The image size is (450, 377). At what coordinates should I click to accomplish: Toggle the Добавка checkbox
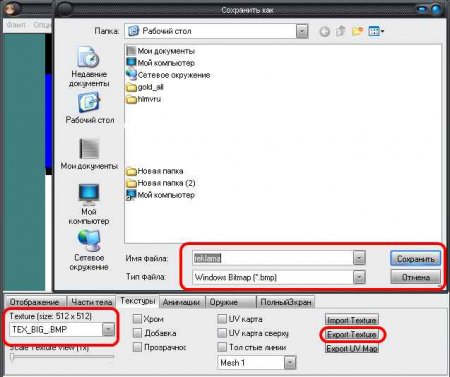click(137, 333)
